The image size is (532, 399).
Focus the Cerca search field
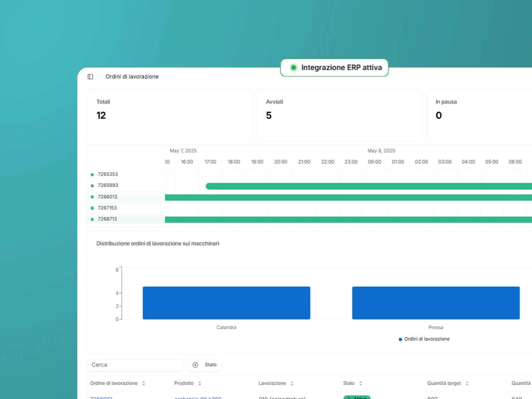click(135, 365)
